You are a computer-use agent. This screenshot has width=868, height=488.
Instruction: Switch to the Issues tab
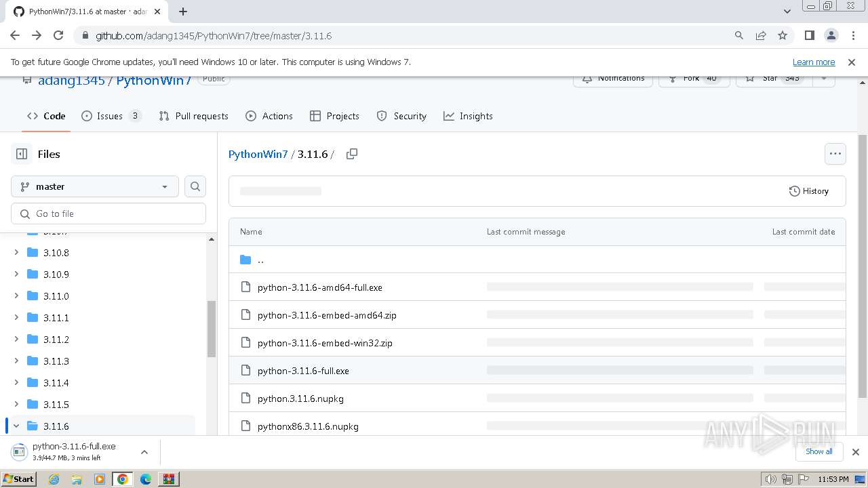pyautogui.click(x=111, y=116)
